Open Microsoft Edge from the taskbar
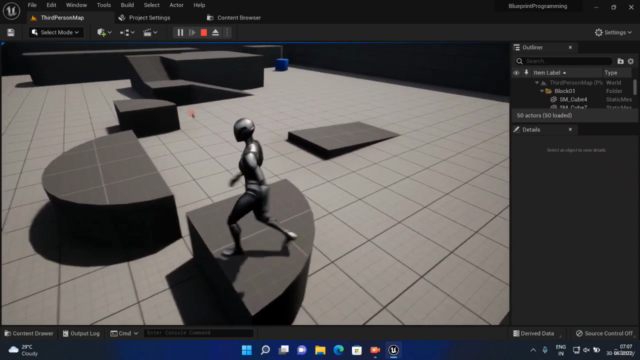The height and width of the screenshot is (360, 640). click(338, 350)
